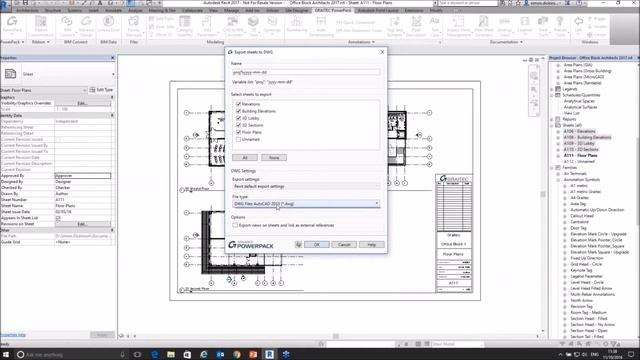Open the Windows Start button

(6, 354)
